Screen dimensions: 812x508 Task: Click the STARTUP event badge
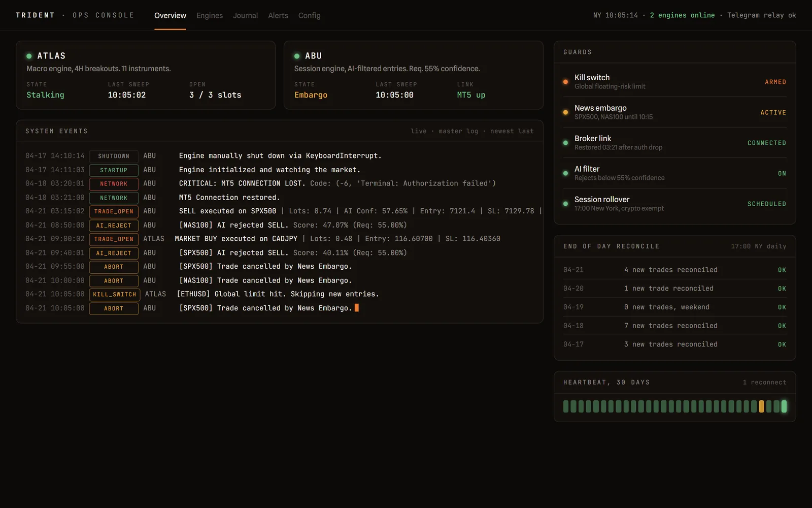114,170
